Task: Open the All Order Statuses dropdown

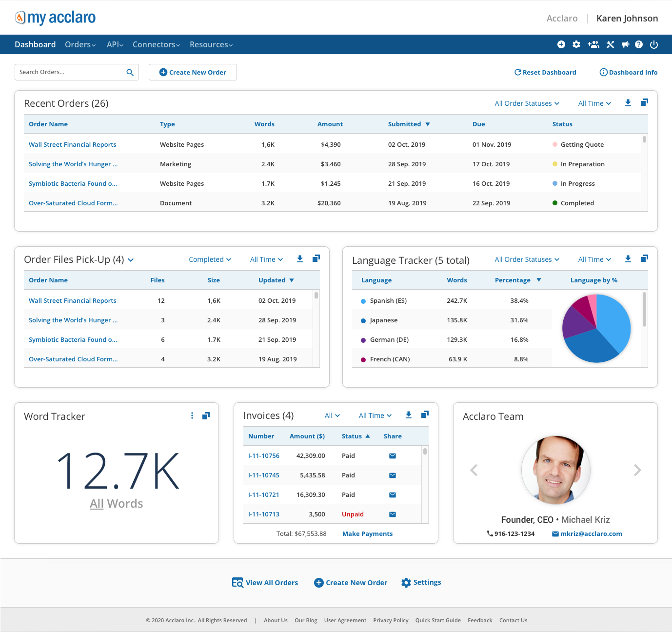Action: [527, 103]
